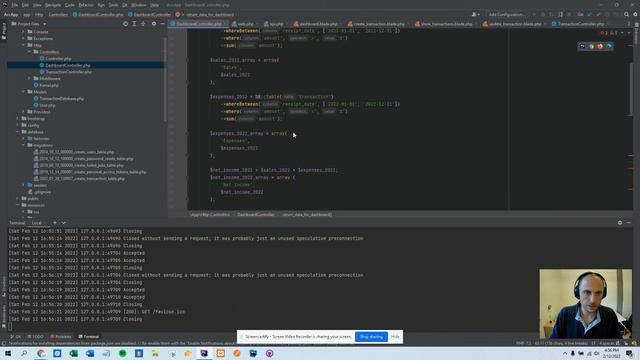Collapse the migrations folder

point(24,145)
